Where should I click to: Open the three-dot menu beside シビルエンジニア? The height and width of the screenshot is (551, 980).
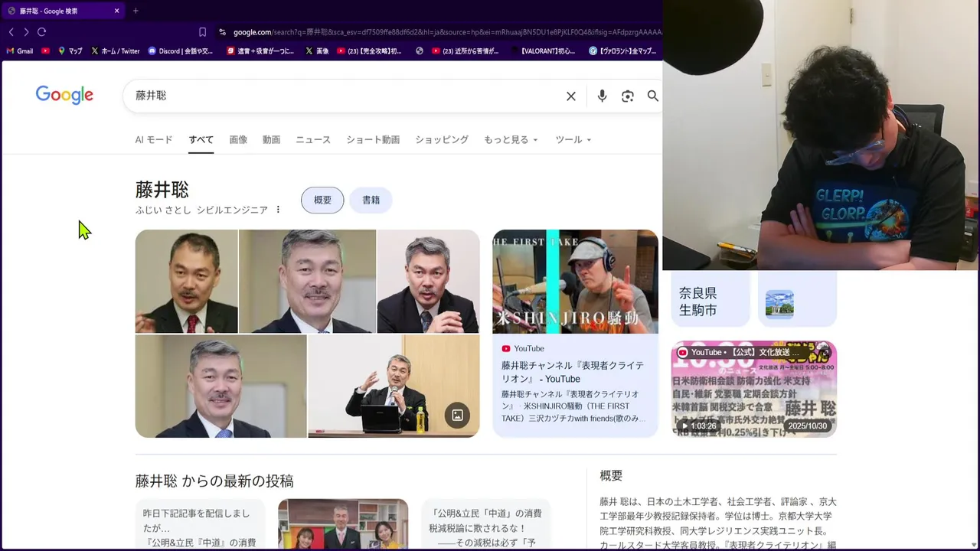pyautogui.click(x=278, y=210)
